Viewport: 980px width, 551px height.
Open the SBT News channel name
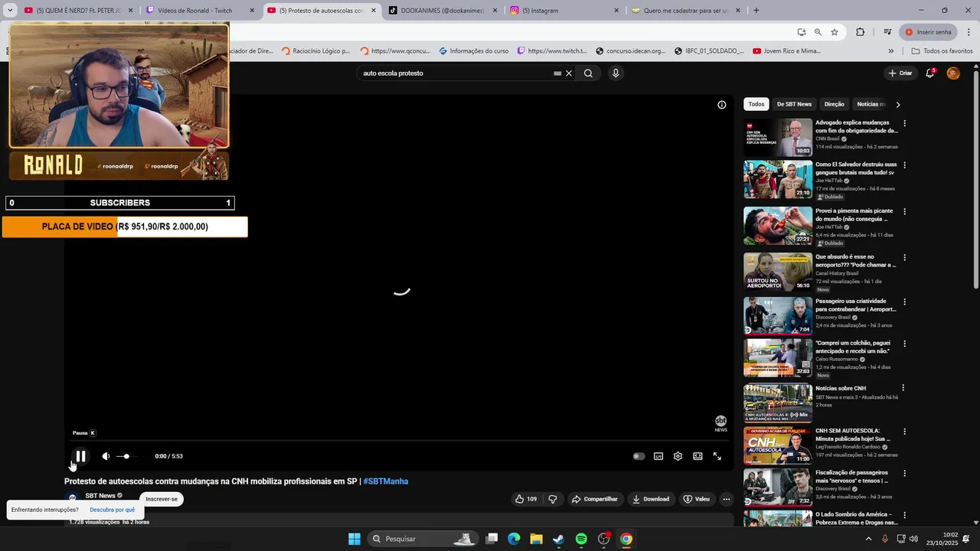click(100, 496)
